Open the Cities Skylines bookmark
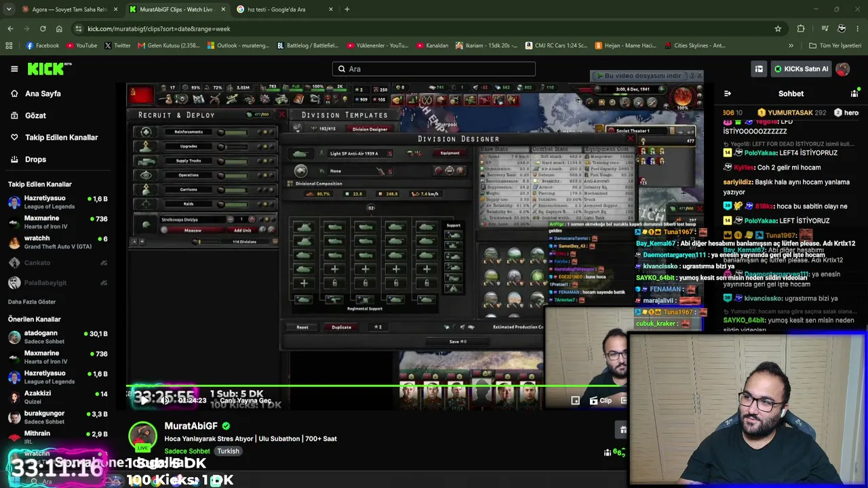 [x=695, y=45]
